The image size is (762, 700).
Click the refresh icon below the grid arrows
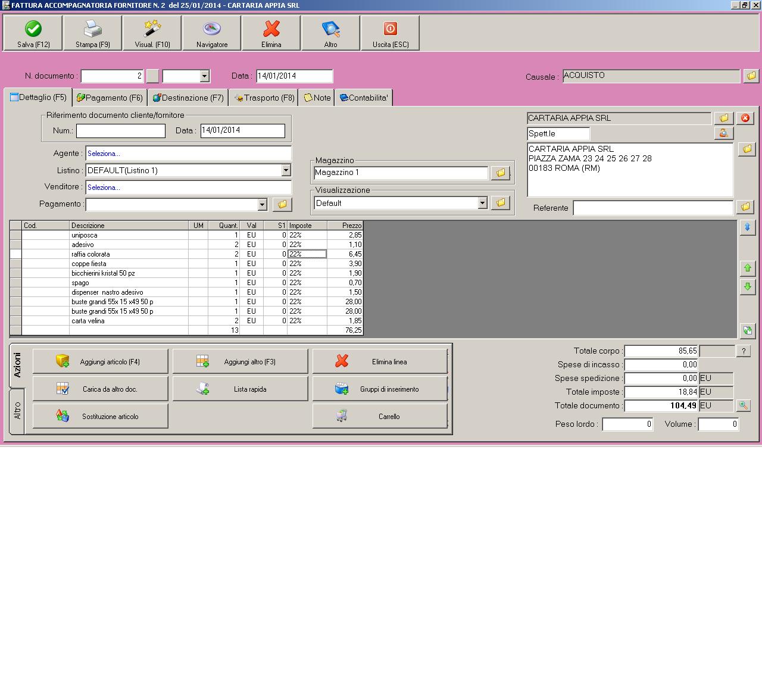(x=748, y=330)
